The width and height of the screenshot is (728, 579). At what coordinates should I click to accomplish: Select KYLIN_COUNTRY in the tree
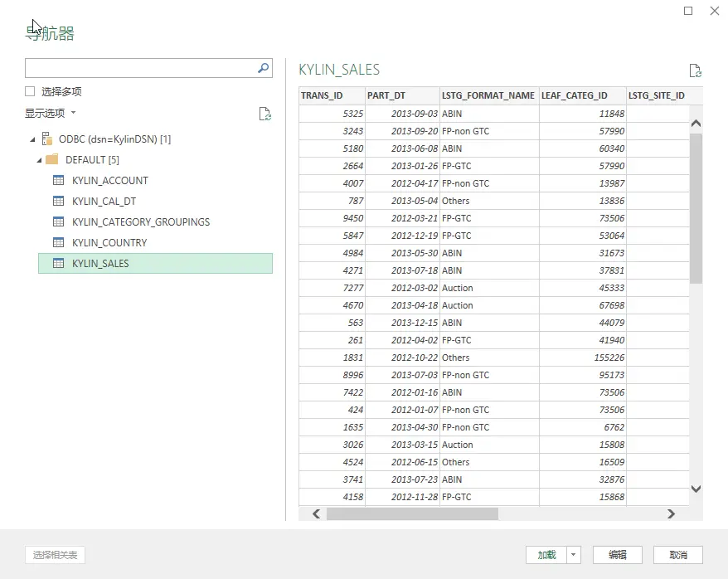click(x=109, y=243)
